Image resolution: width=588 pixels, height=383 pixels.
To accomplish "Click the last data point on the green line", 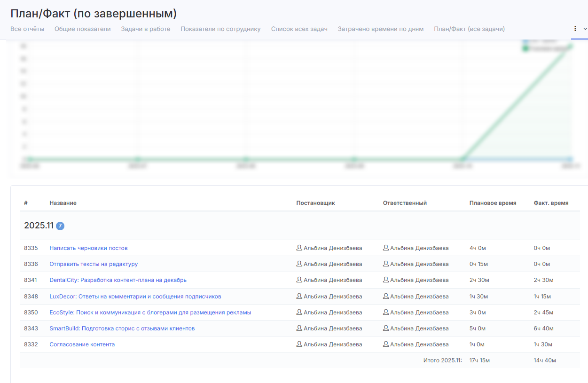I will click(570, 46).
